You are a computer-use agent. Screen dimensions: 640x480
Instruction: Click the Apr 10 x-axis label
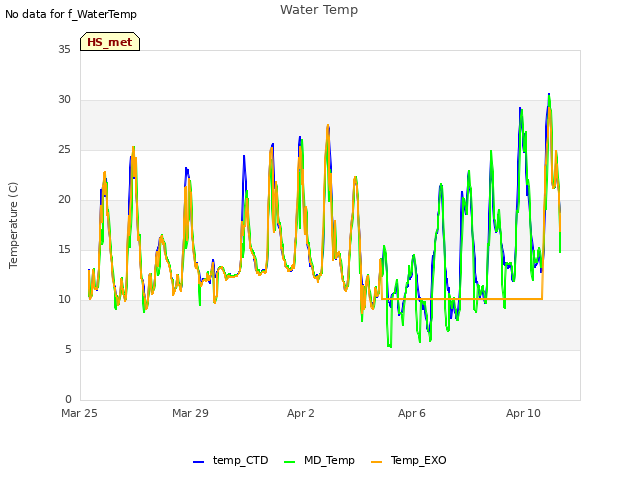pos(523,413)
